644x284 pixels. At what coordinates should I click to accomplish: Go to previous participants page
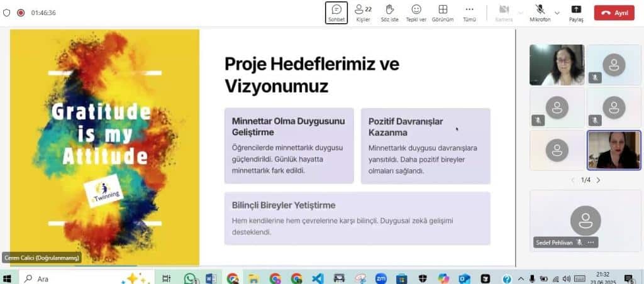pyautogui.click(x=572, y=180)
